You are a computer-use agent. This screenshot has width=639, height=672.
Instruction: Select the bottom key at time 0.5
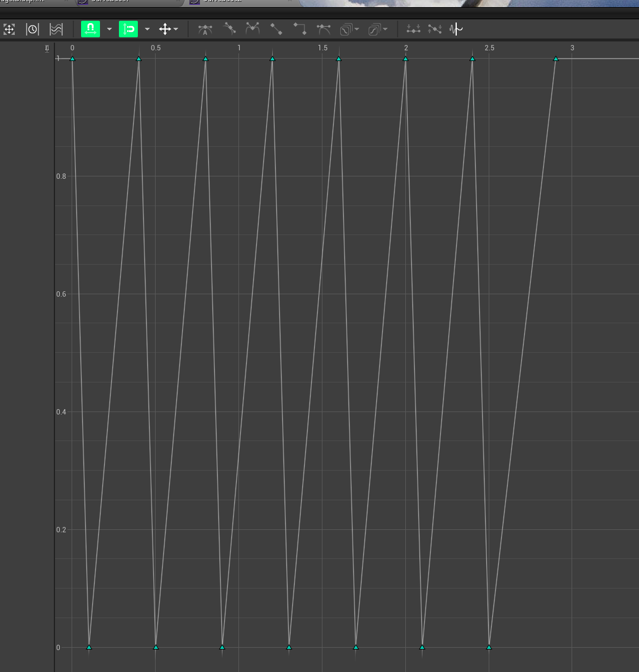coord(156,647)
